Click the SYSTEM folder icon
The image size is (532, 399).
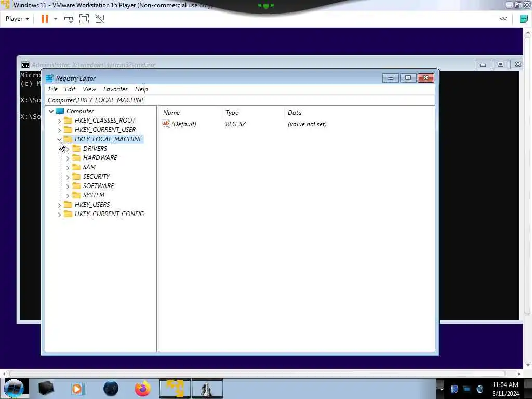(x=76, y=195)
